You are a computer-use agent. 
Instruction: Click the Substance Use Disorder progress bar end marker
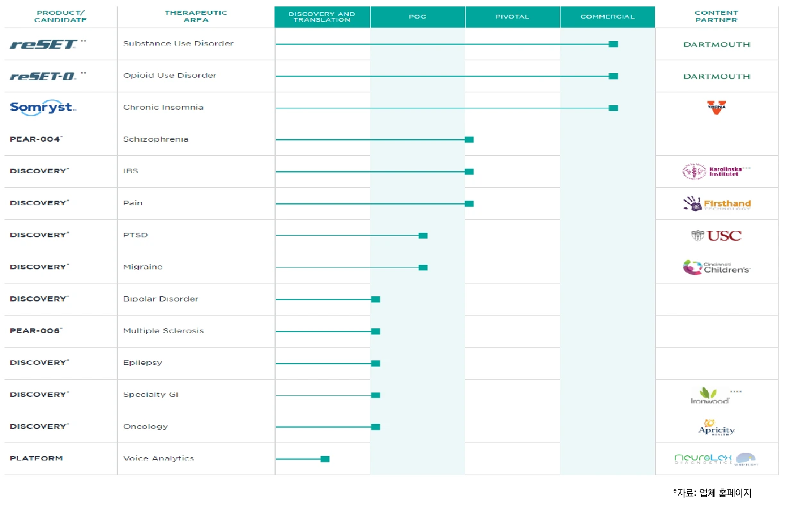click(x=613, y=44)
